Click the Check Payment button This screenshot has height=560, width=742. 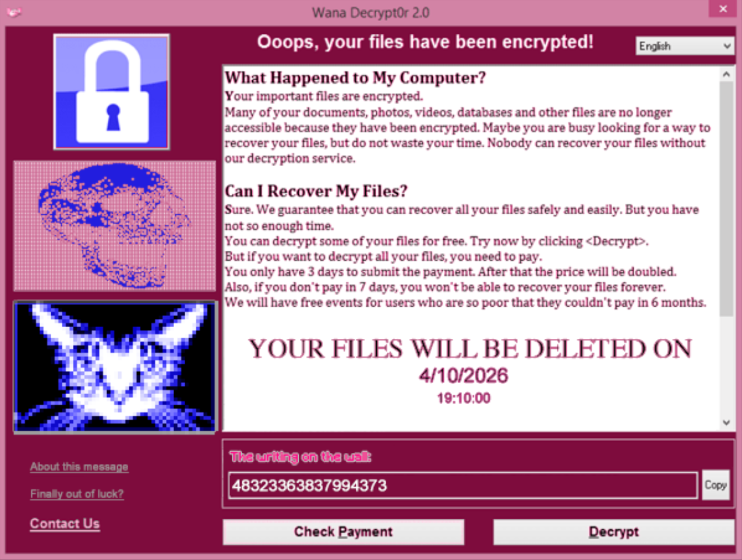(x=344, y=531)
